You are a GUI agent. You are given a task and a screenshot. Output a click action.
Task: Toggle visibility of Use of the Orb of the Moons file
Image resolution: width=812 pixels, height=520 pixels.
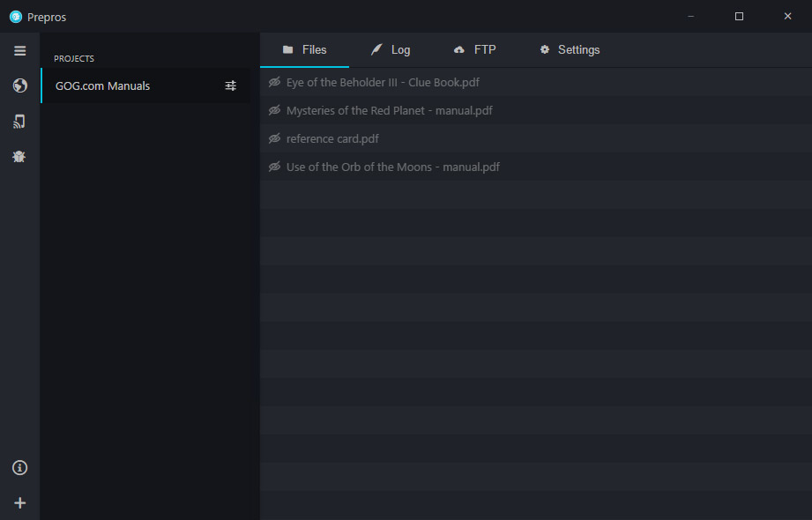274,167
